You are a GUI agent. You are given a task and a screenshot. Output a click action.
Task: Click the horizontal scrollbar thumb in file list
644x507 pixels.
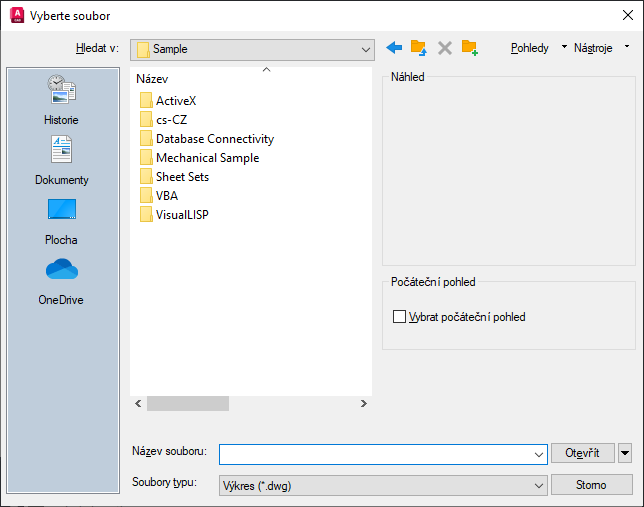point(188,403)
